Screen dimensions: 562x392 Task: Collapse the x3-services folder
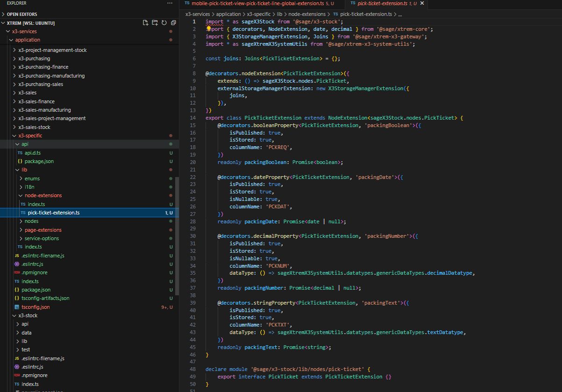click(x=7, y=31)
